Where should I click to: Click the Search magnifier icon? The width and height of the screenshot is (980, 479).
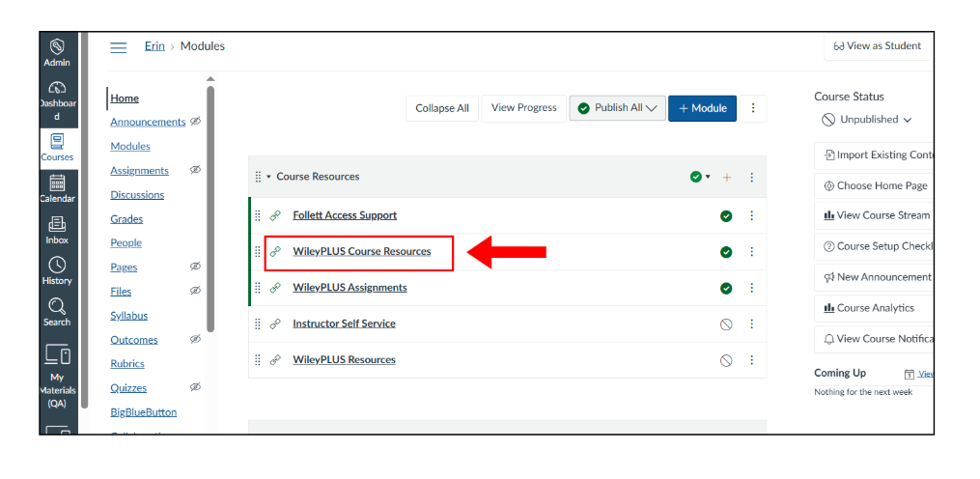[x=57, y=306]
